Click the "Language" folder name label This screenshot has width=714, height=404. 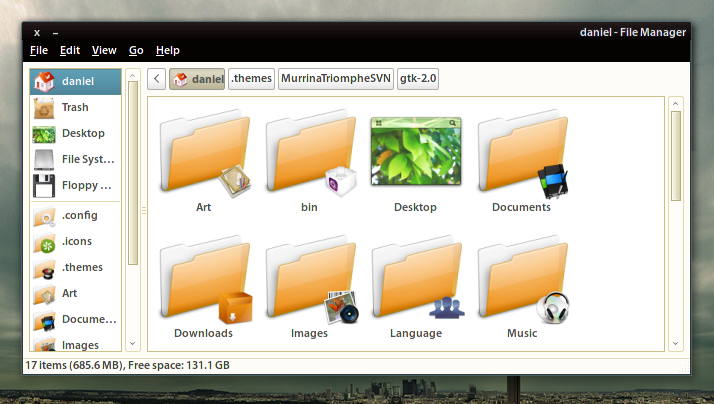pyautogui.click(x=416, y=333)
